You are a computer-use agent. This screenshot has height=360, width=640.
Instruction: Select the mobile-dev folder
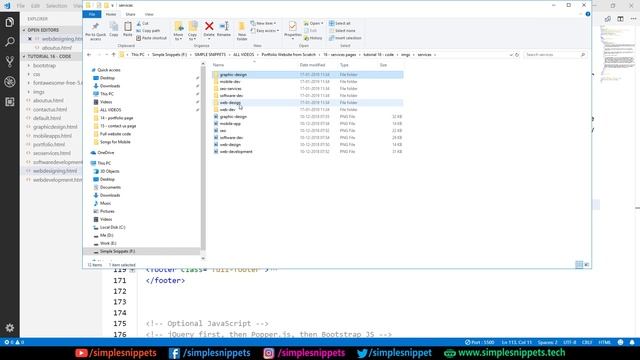(x=230, y=82)
